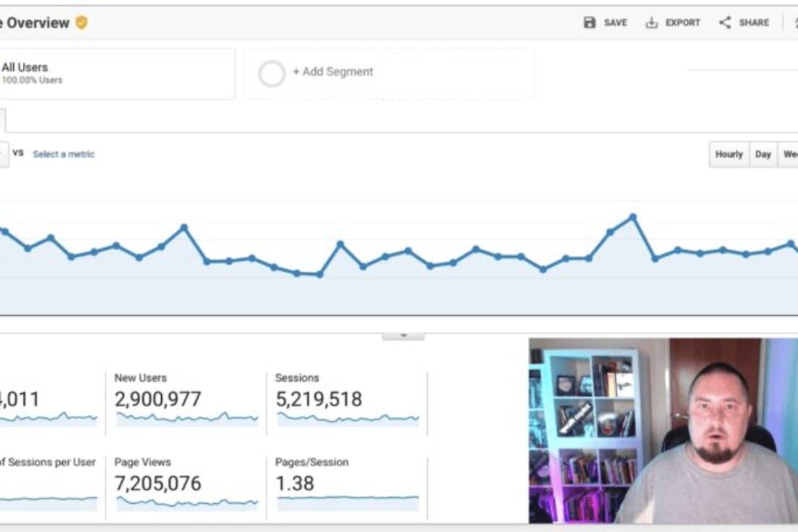Open the New Users metric report
Image resolution: width=798 pixels, height=532 pixels.
coord(141,377)
